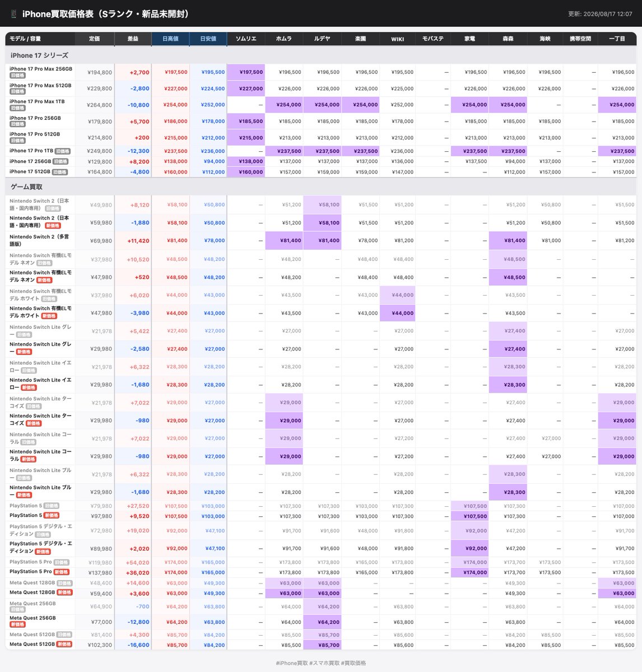Open the #スマホ買取 hashtag in footer

(x=324, y=663)
